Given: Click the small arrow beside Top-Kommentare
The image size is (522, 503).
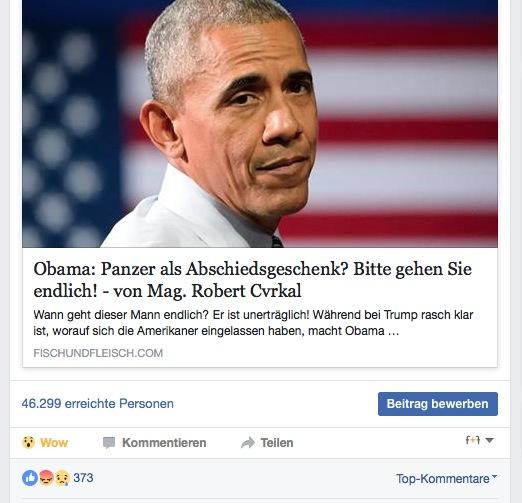Looking at the screenshot, I should [x=494, y=476].
